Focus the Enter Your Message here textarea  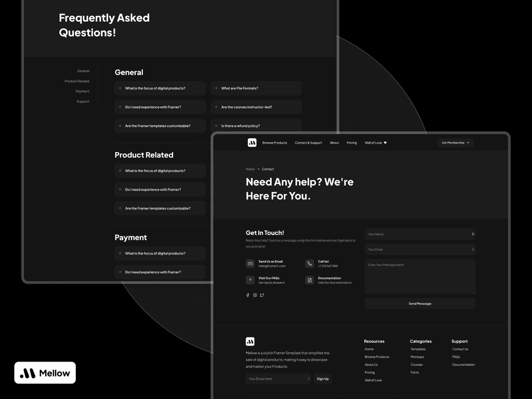[x=420, y=276]
